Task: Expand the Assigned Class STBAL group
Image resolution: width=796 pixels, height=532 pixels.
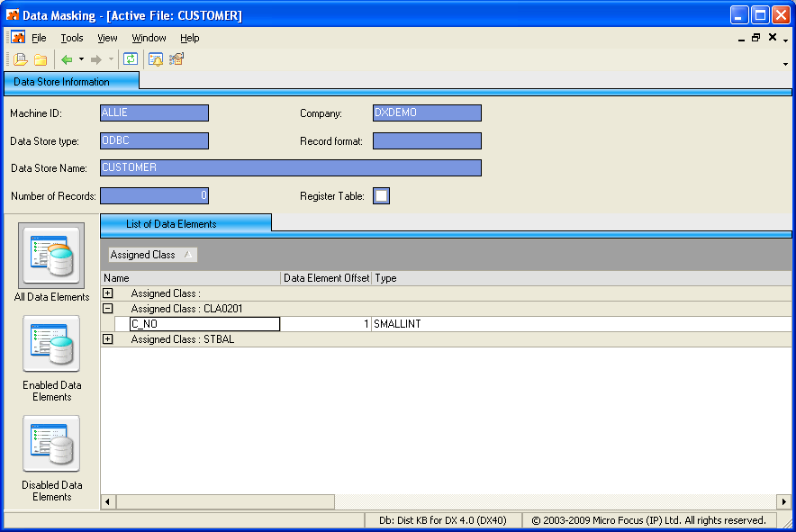Action: pyautogui.click(x=108, y=339)
